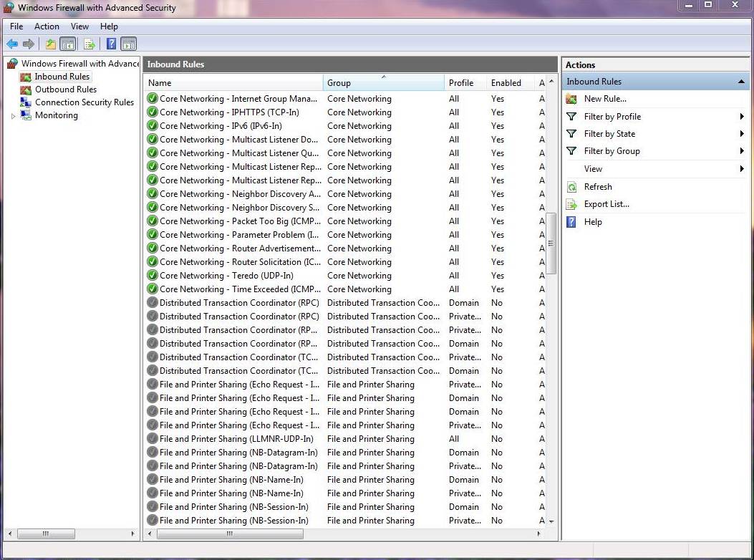Toggle the console tree pane toolbar icon
This screenshot has height=560, width=754.
[x=68, y=44]
